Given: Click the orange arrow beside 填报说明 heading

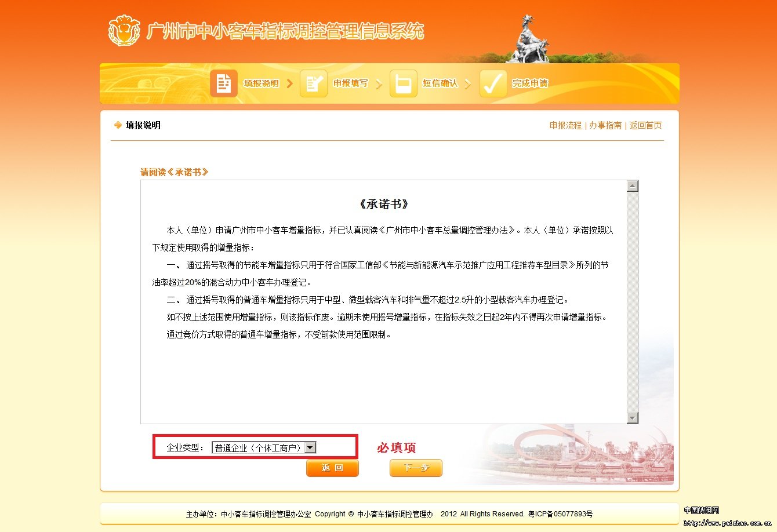Looking at the screenshot, I should (x=118, y=125).
